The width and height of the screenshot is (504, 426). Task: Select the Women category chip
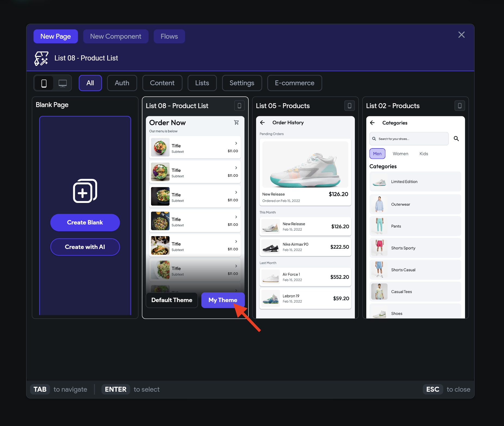tap(401, 154)
